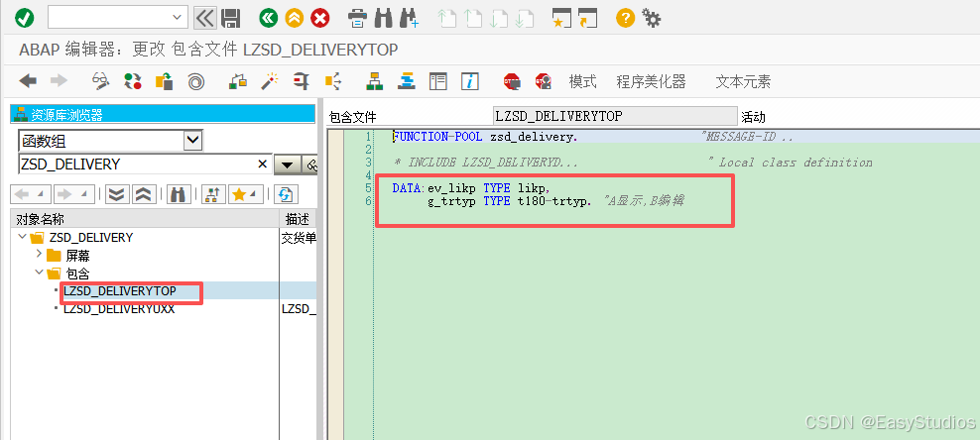Select LZSD_DELIVERYTOP tree item
The height and width of the screenshot is (440, 980).
coord(120,290)
